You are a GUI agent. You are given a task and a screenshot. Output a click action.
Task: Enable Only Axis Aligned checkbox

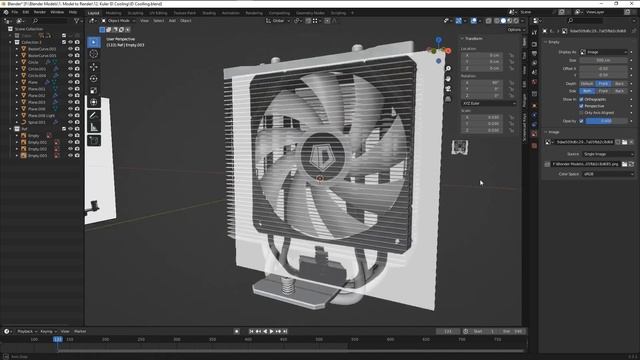pos(581,113)
